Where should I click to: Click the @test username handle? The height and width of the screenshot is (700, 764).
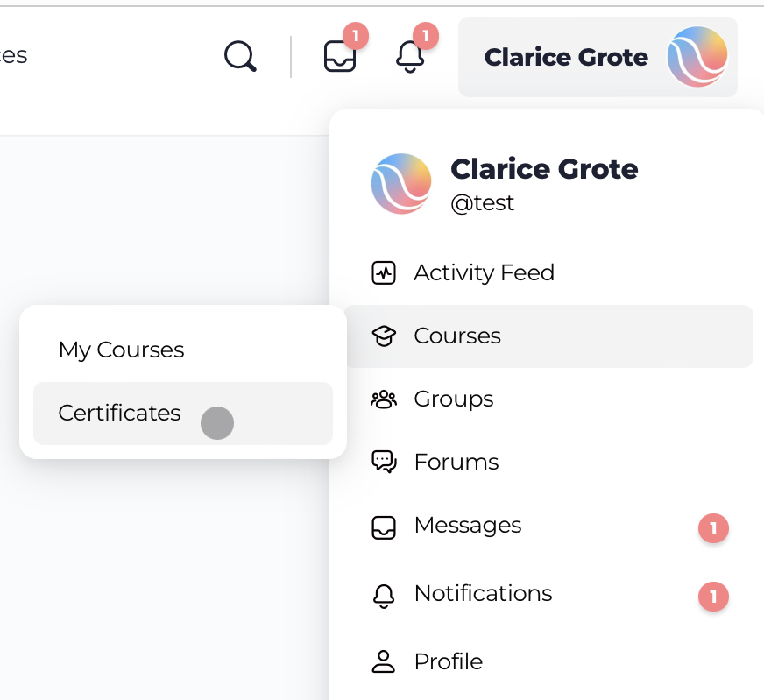coord(482,202)
